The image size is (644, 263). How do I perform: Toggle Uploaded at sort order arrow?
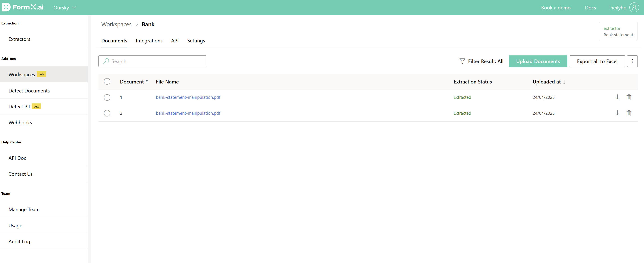coord(564,82)
